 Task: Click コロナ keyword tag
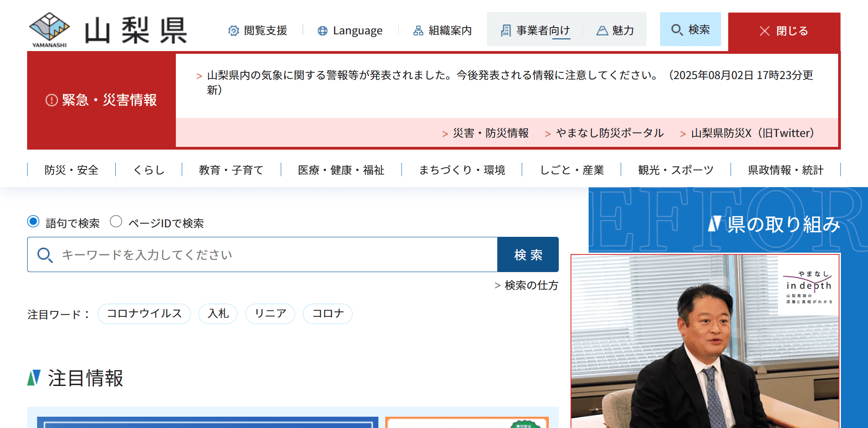[328, 314]
